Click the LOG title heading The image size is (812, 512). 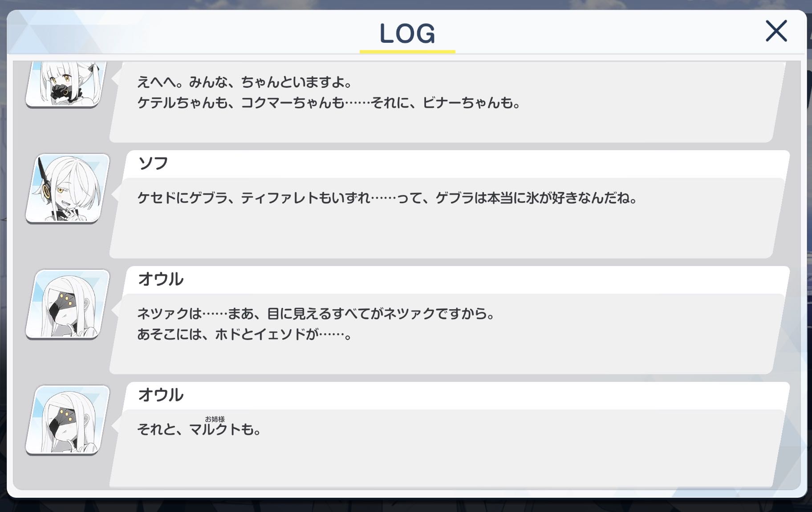pos(407,33)
